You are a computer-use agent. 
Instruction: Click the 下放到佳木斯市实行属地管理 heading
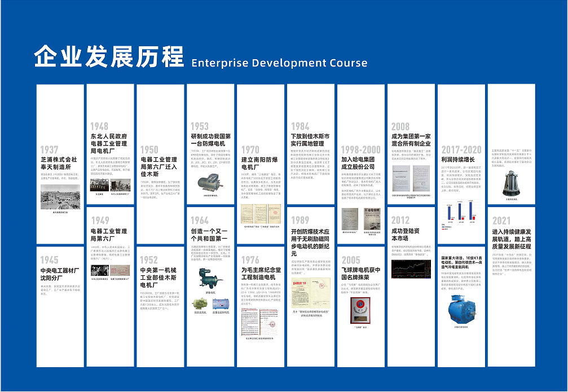tap(310, 140)
